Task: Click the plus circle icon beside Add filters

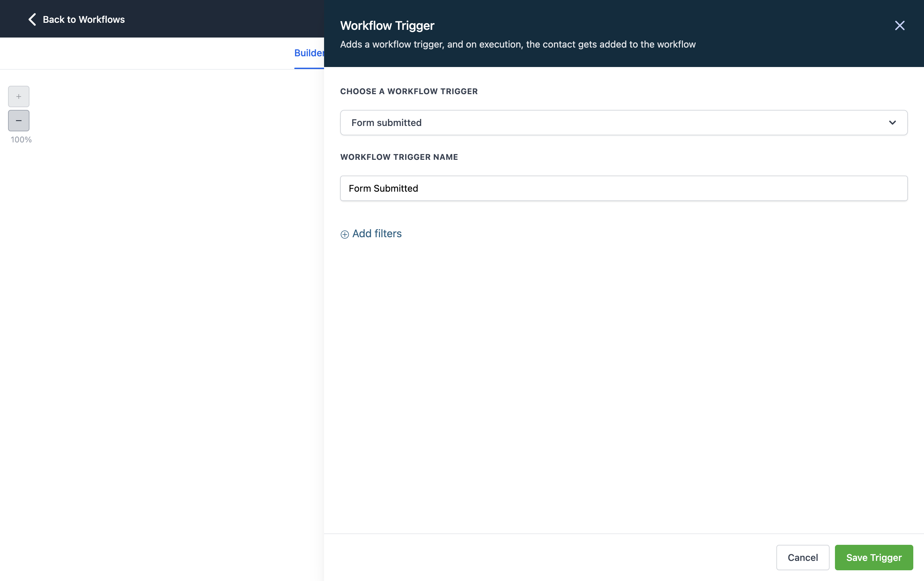Action: click(344, 234)
